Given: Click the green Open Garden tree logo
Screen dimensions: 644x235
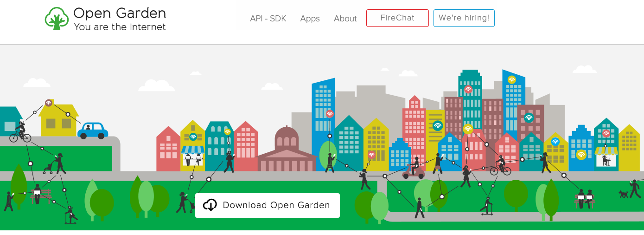Looking at the screenshot, I should click(57, 19).
